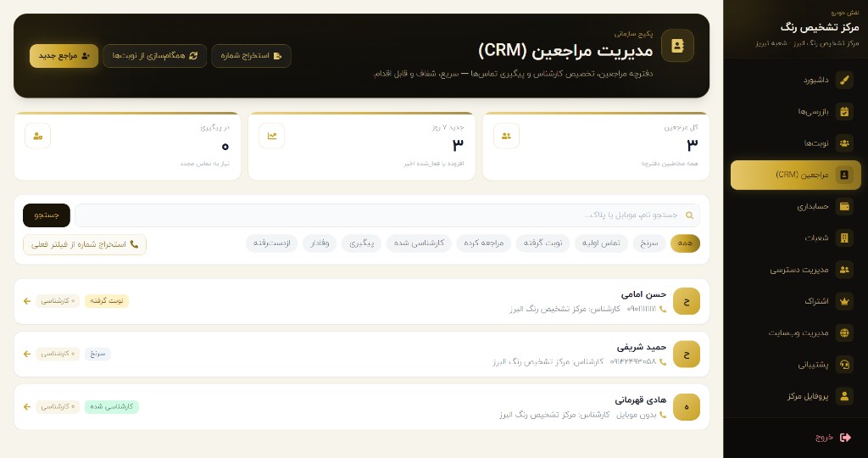The width and height of the screenshot is (868, 458).
Task: Select the تماس اولیه filter chip
Action: [601, 243]
